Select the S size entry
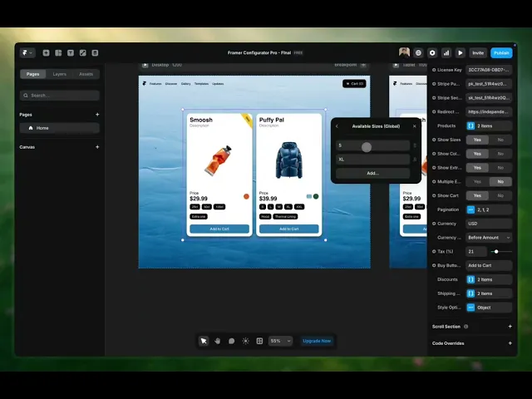 (x=372, y=145)
